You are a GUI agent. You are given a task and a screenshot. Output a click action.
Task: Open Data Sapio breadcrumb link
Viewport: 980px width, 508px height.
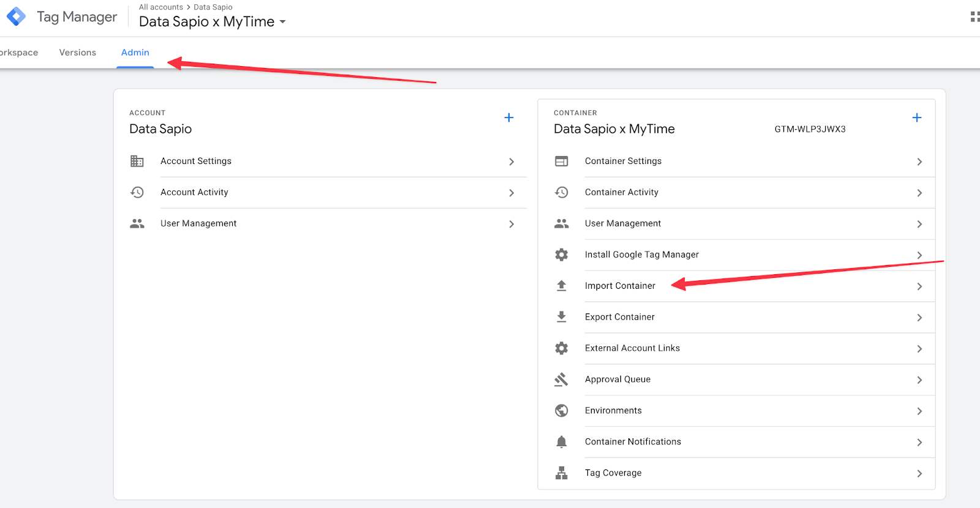point(213,7)
